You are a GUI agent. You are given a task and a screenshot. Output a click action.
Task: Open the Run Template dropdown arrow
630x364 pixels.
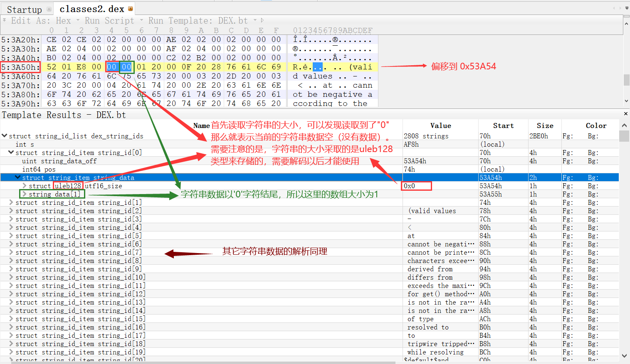[255, 20]
